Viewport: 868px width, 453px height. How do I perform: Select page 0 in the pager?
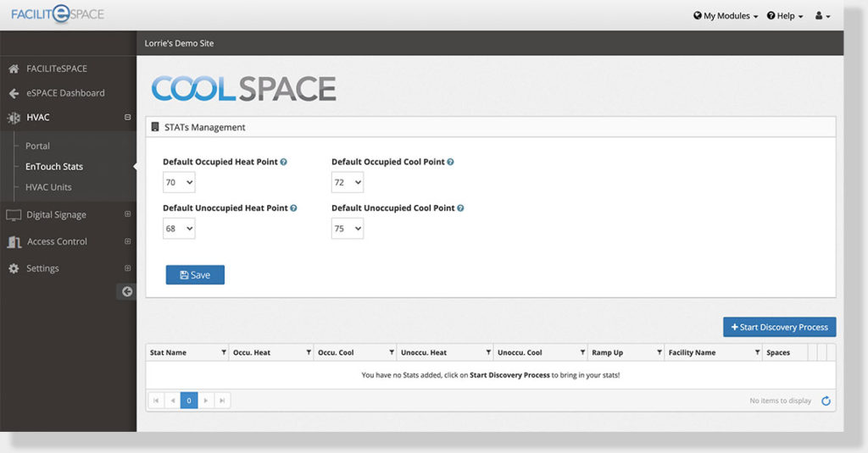[189, 401]
